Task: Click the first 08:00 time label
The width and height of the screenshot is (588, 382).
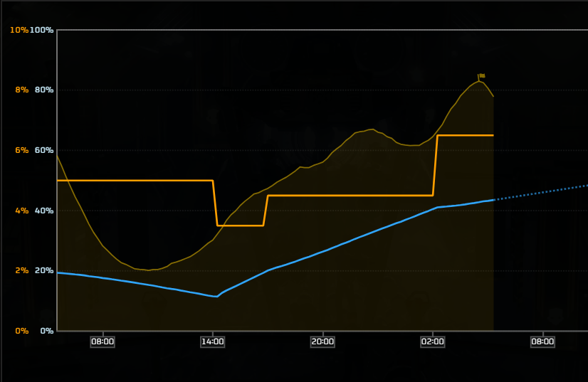Action: click(103, 341)
